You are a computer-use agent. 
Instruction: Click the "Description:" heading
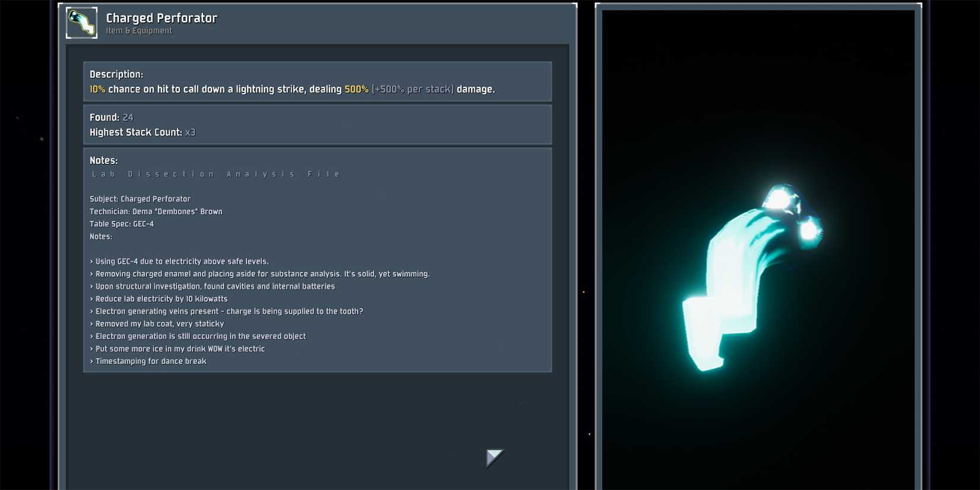(x=116, y=74)
